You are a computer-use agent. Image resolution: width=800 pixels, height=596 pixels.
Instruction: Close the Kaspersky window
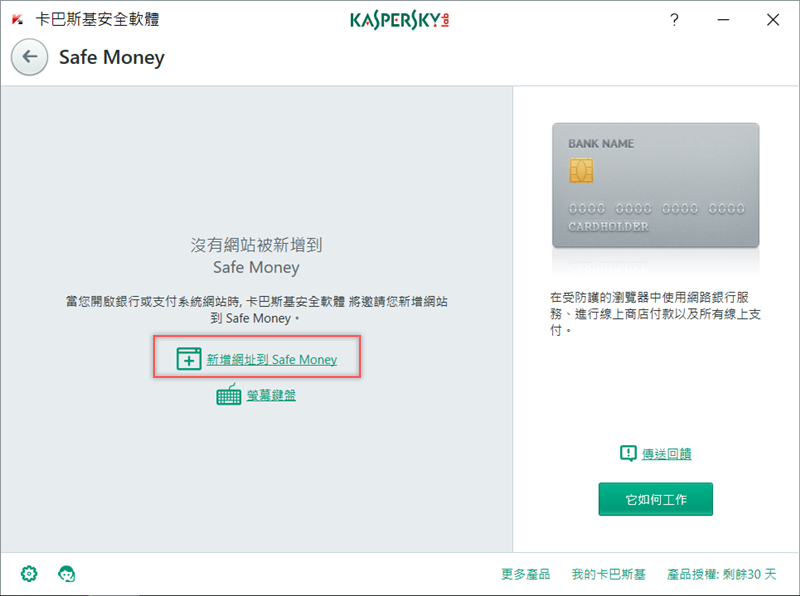773,20
